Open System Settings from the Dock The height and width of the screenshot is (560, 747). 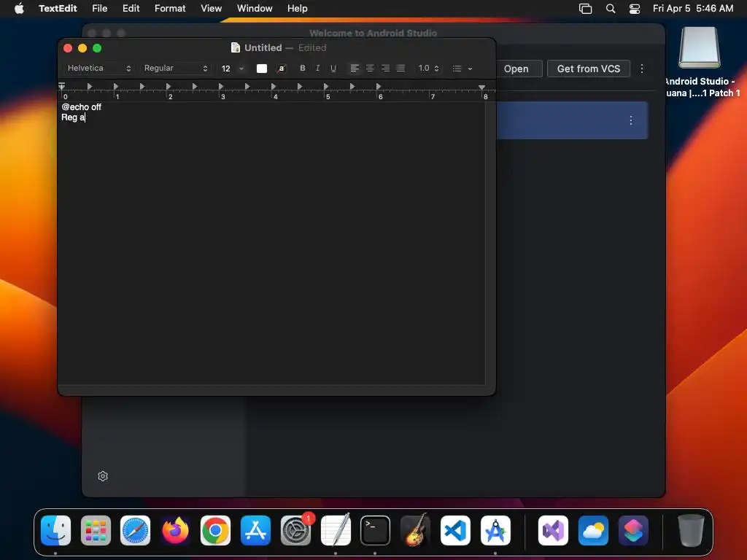coord(295,531)
